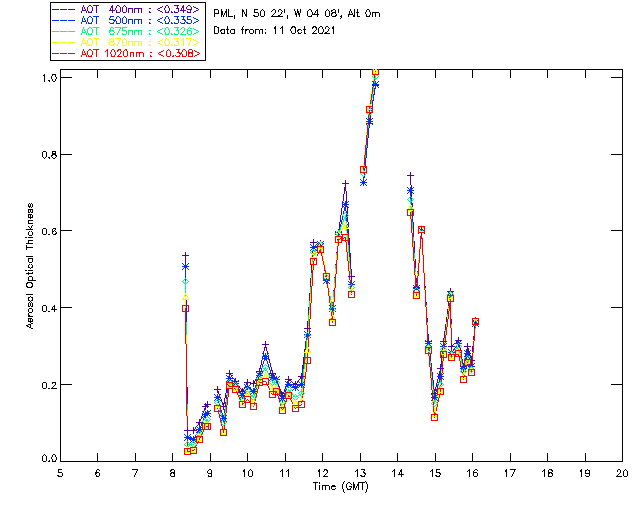Click the x-axis tick label 6
Screen dimensions: 640x512
click(x=98, y=473)
